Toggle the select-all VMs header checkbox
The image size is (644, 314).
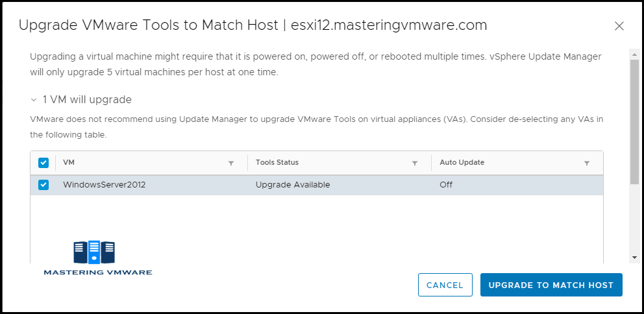click(43, 163)
